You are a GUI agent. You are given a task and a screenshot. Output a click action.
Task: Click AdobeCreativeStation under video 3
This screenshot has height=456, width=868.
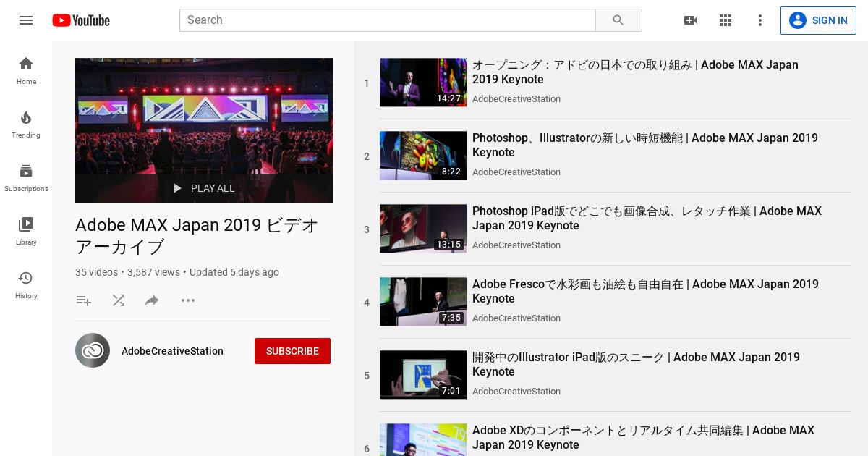[x=516, y=245]
